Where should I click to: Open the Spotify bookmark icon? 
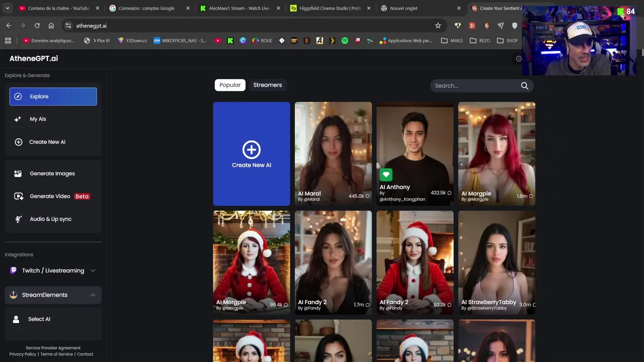click(345, 41)
